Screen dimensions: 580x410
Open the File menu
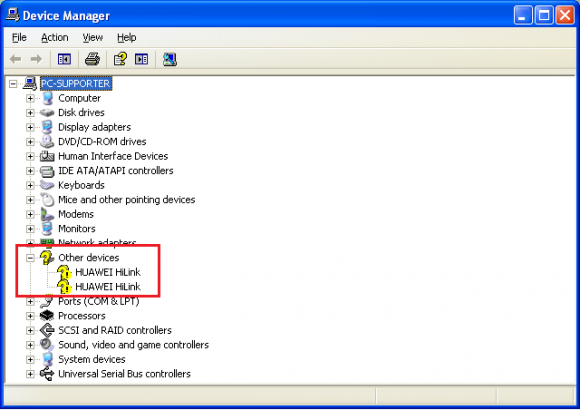pos(19,38)
